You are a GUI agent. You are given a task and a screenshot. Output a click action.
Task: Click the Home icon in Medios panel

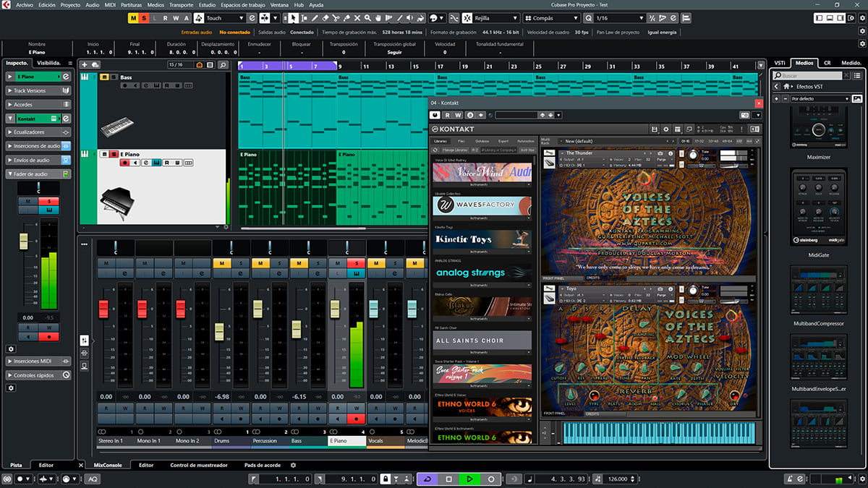786,87
